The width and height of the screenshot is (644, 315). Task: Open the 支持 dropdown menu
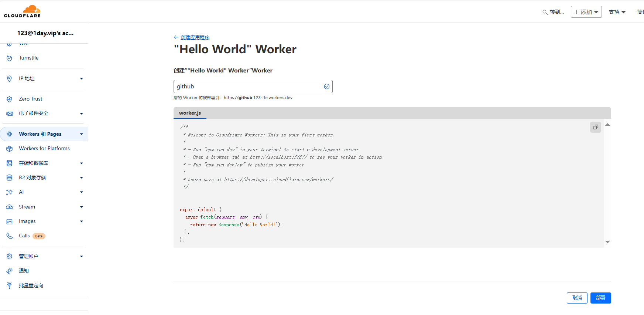617,12
